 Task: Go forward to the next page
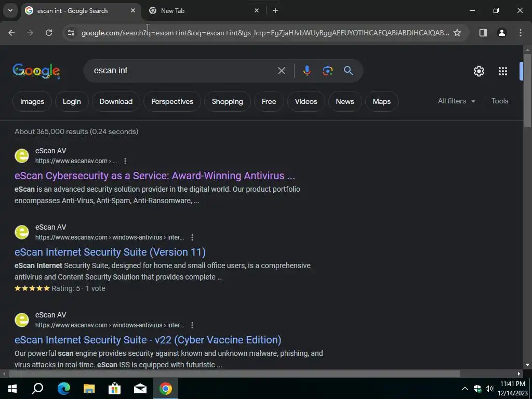30,33
